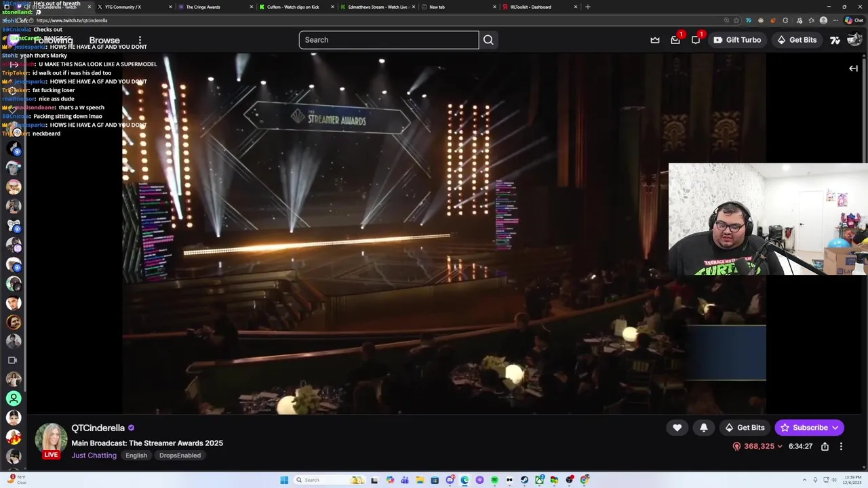Screen dimensions: 868x488
Task: Toggle notifications bell for QTCinderella
Action: pos(704,428)
